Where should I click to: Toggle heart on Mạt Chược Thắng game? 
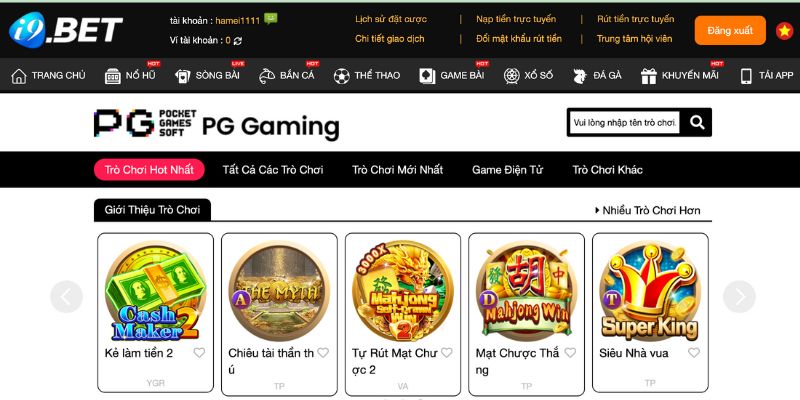pyautogui.click(x=570, y=353)
